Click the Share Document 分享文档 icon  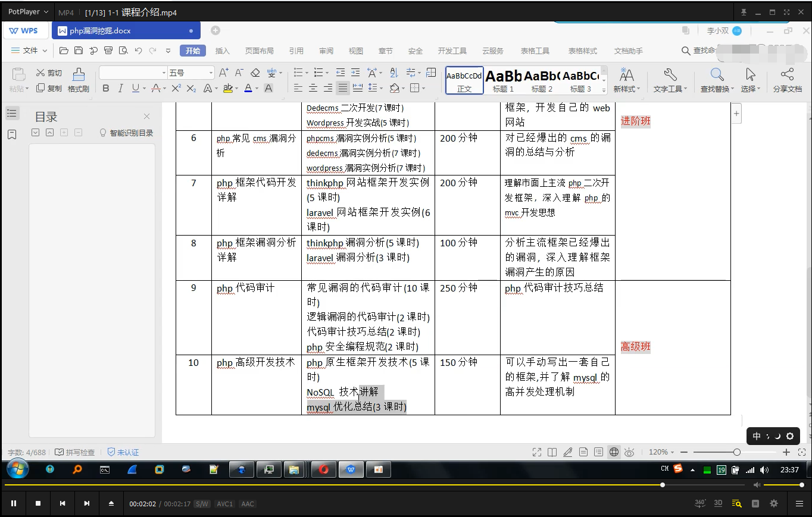point(787,80)
